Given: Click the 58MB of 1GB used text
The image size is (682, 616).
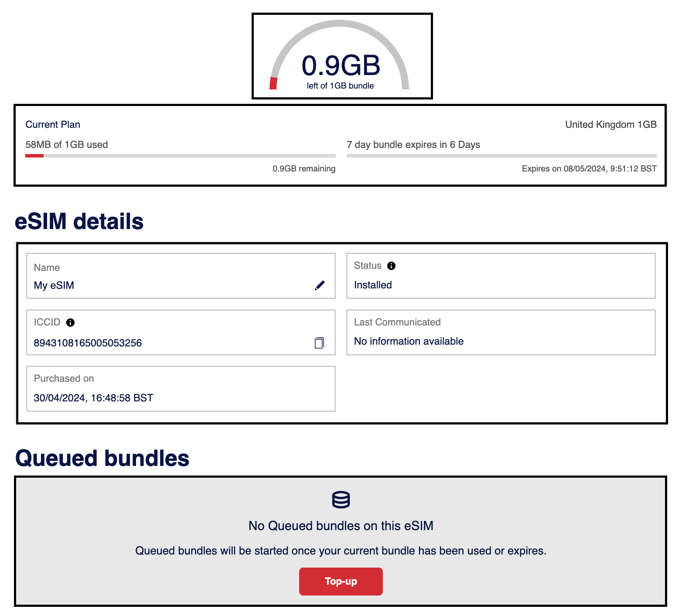Looking at the screenshot, I should coord(67,145).
